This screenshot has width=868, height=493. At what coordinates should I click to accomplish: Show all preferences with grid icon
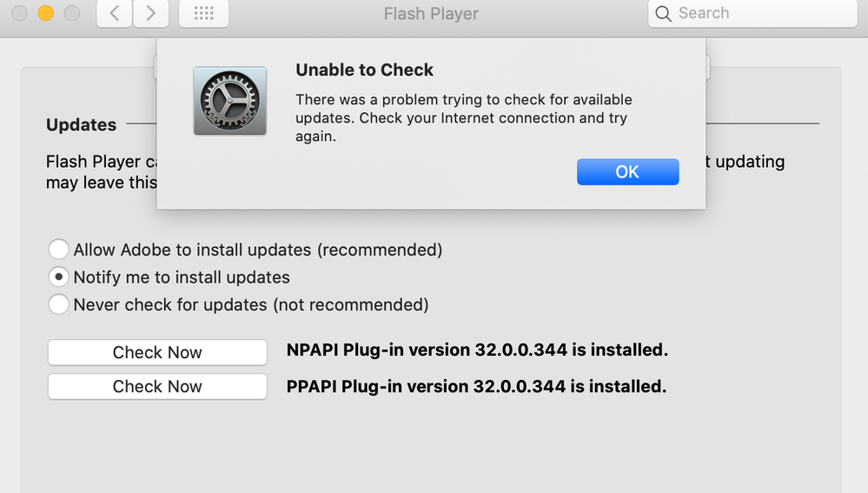coord(203,13)
